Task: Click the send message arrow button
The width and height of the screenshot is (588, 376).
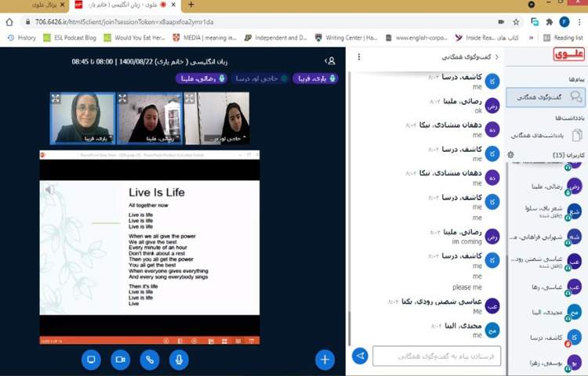Action: (360, 356)
